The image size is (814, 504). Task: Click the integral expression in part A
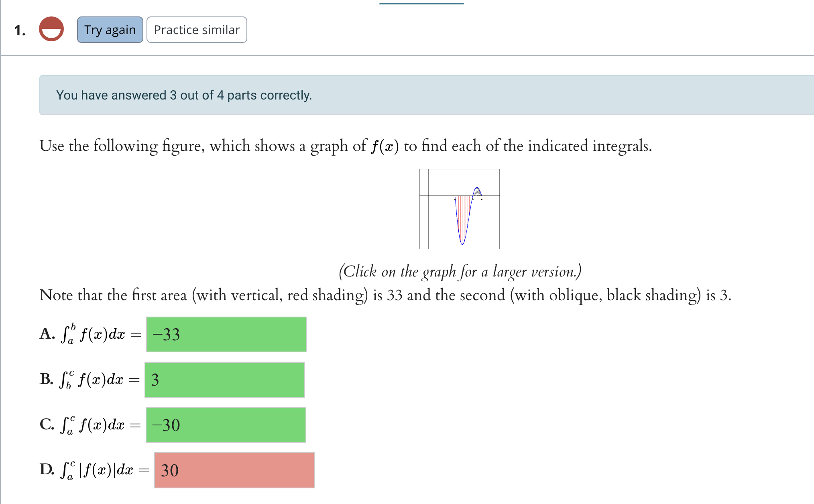tap(96, 334)
